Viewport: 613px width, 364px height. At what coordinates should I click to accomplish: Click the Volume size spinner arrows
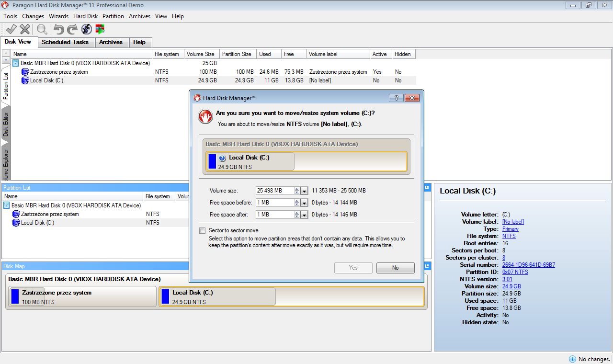point(297,191)
